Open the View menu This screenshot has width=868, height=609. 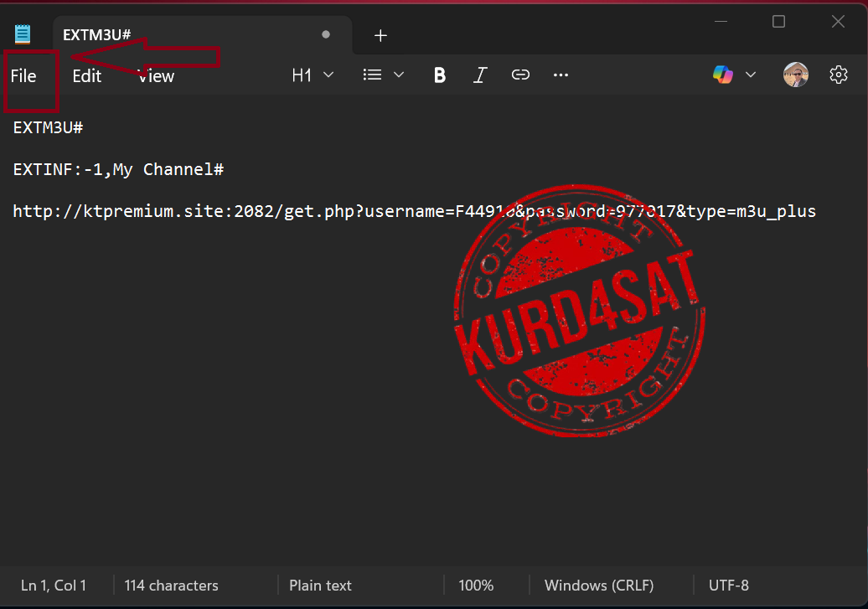(x=156, y=76)
